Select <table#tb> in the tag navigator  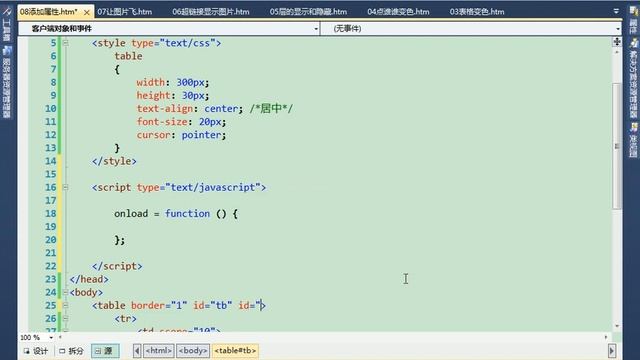235,351
